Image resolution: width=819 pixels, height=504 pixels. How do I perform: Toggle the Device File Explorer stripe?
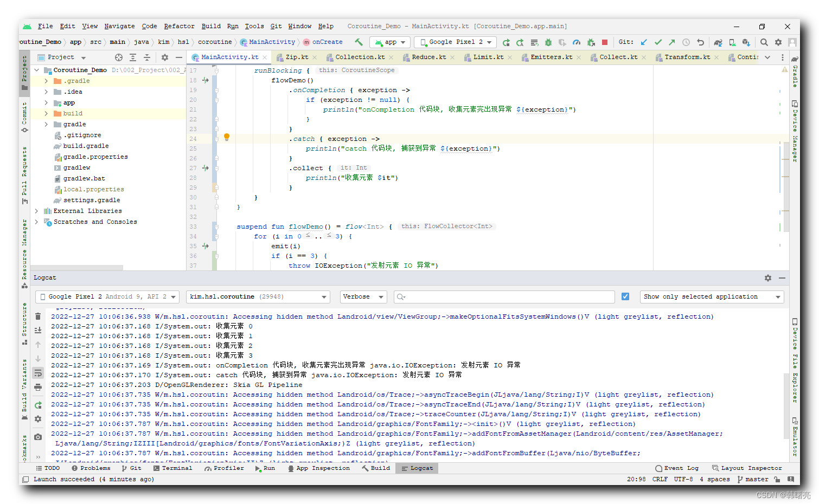795,361
